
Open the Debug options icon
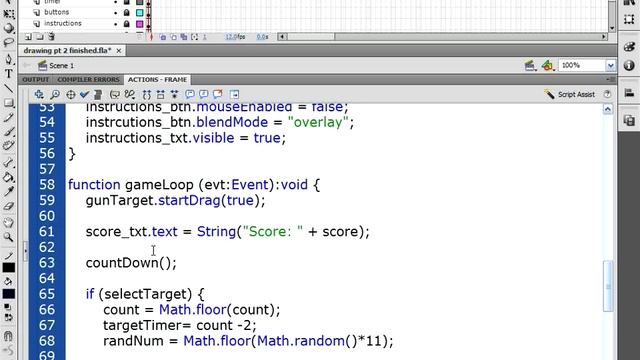pyautogui.click(x=130, y=95)
